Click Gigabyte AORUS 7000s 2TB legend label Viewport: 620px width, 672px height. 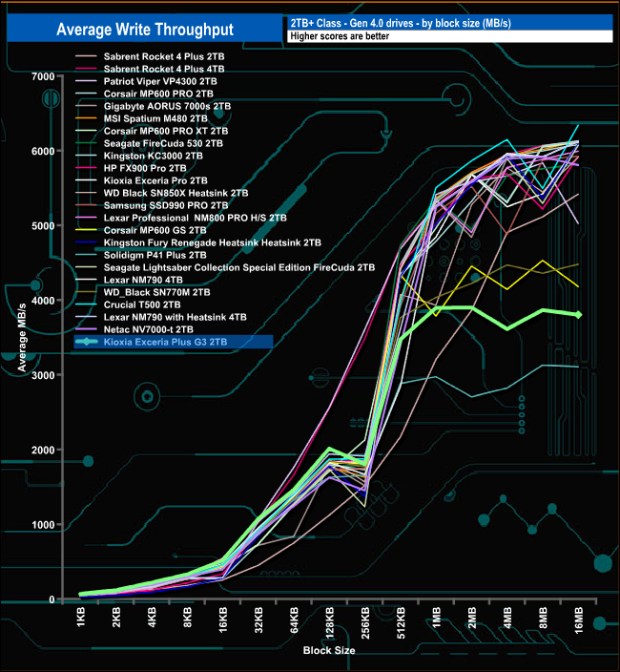pos(167,106)
